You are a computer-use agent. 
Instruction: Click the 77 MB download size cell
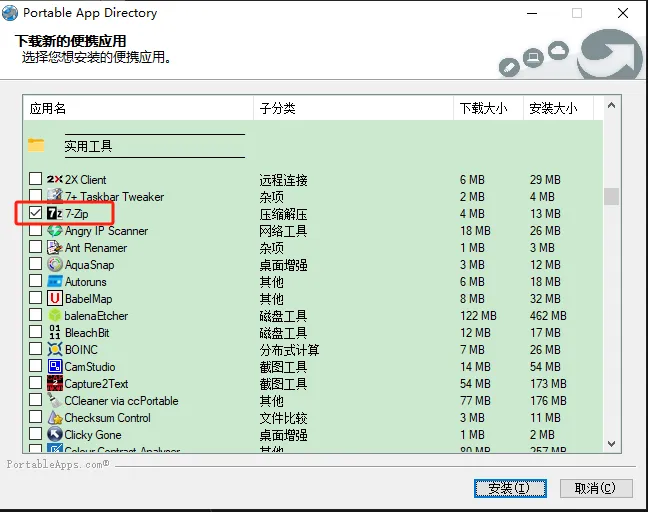point(475,401)
